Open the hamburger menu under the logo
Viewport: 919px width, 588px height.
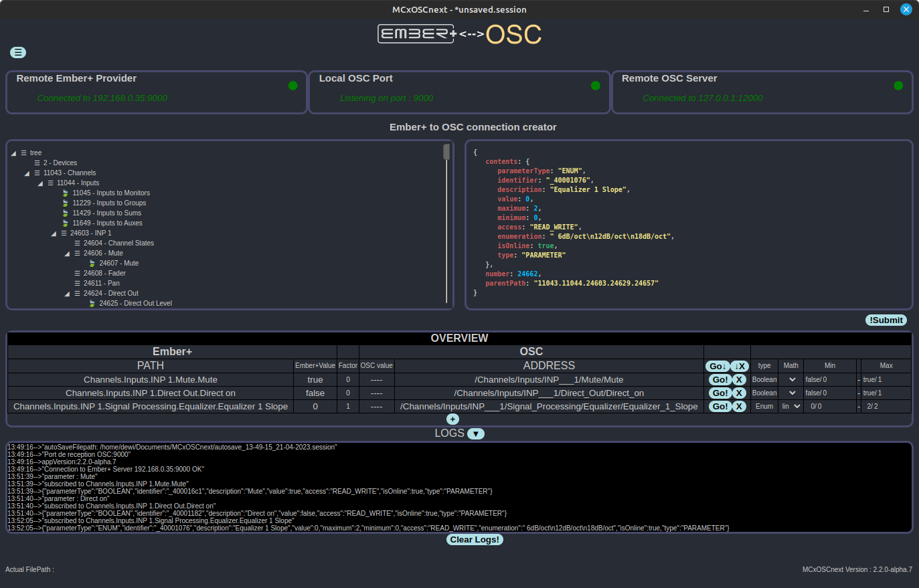[x=18, y=53]
